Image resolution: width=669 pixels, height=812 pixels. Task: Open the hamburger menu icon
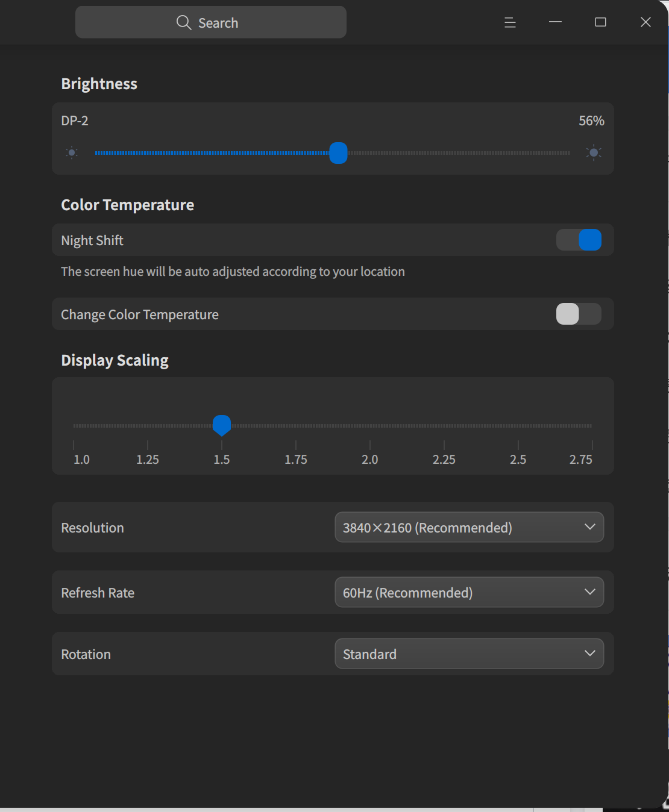click(510, 22)
